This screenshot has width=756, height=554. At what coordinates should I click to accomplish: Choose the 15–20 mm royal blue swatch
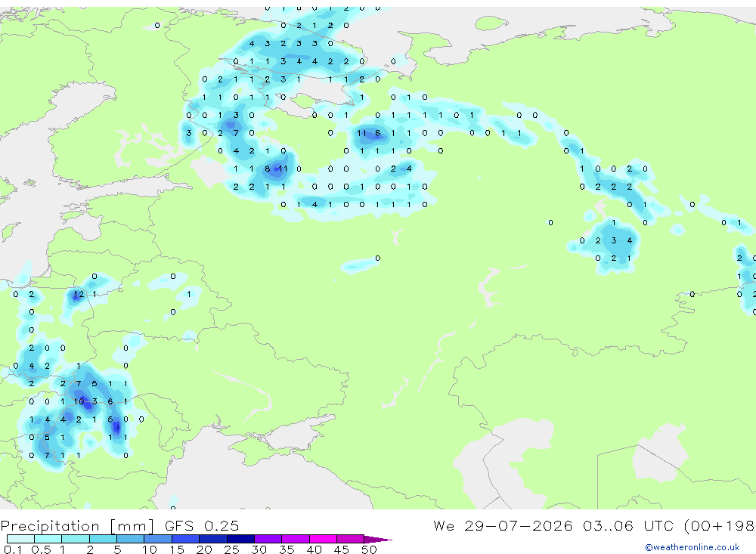click(186, 539)
